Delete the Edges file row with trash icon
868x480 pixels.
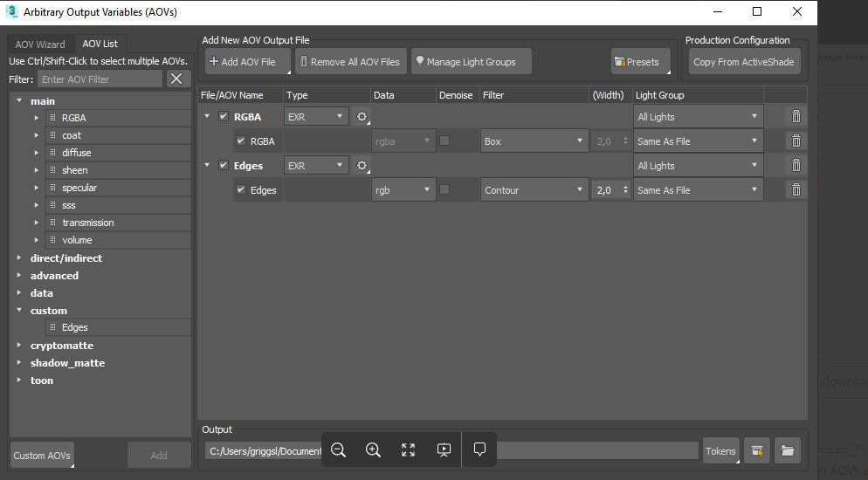796,165
